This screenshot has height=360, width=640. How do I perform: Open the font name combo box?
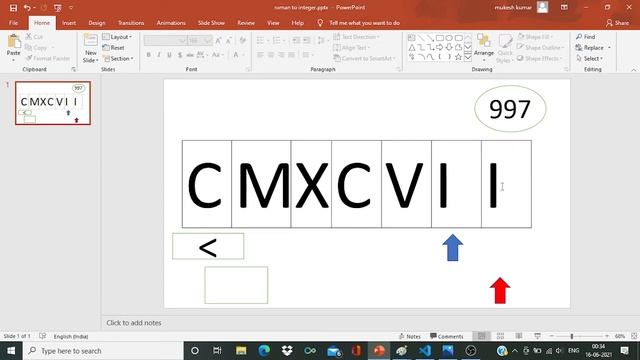click(x=165, y=40)
